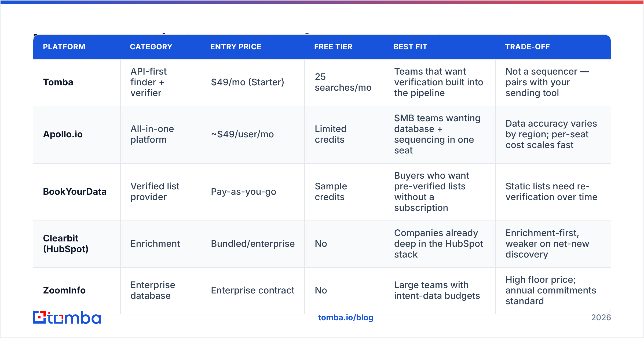Click 'Teams that want verification built into' cell
The width and height of the screenshot is (644, 338).
coord(440,82)
